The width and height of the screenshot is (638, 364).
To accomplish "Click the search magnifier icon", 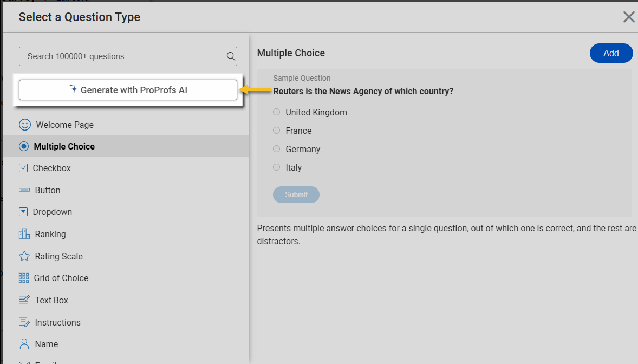I will [x=231, y=56].
